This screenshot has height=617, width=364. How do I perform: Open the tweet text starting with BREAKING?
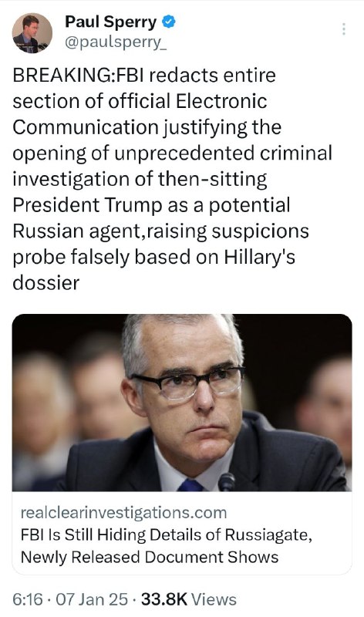click(x=172, y=179)
